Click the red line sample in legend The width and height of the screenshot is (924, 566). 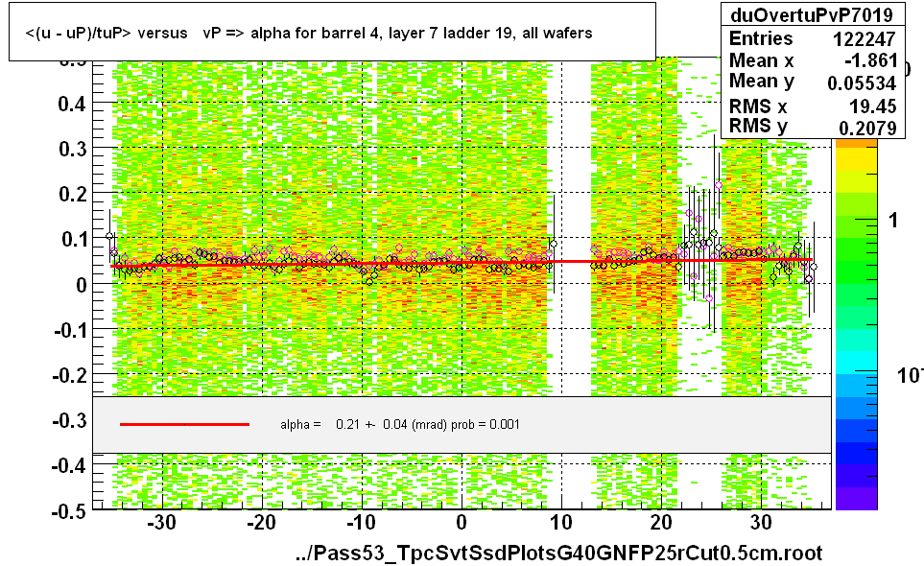coord(184,424)
